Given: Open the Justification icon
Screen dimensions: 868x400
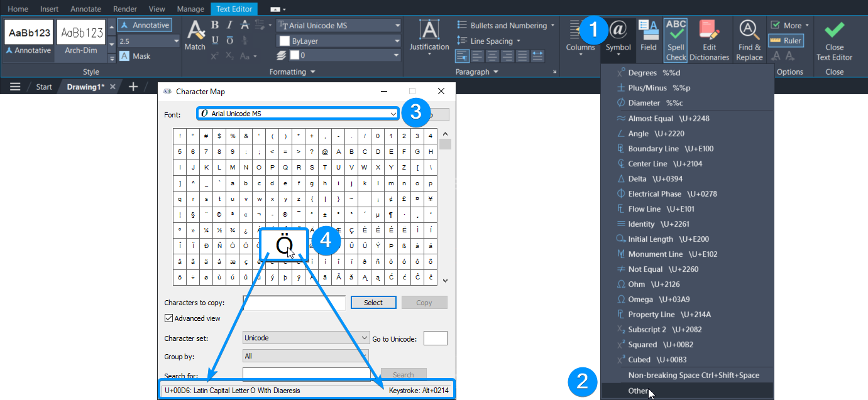Looking at the screenshot, I should coord(429,36).
